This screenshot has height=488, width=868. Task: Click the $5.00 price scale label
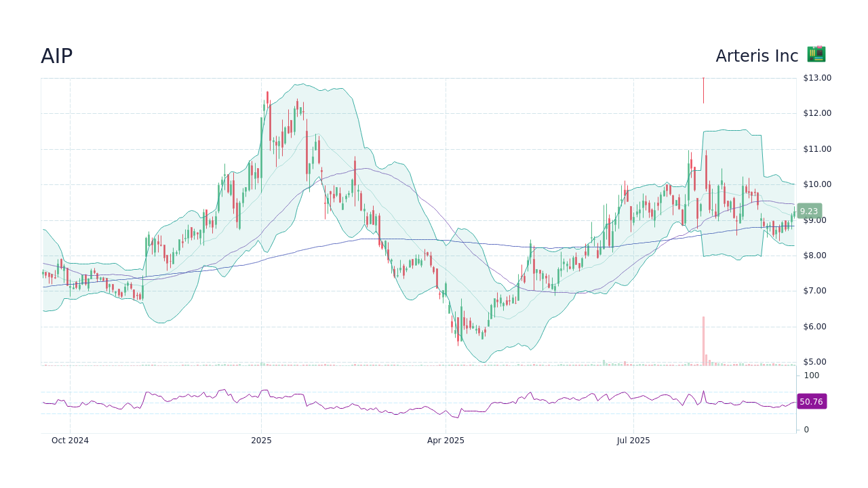point(814,362)
